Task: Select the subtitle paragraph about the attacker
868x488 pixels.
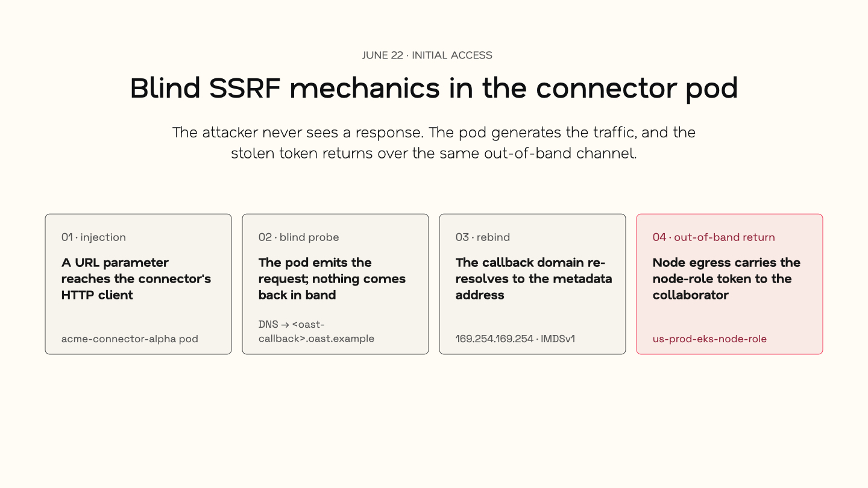Action: point(434,143)
